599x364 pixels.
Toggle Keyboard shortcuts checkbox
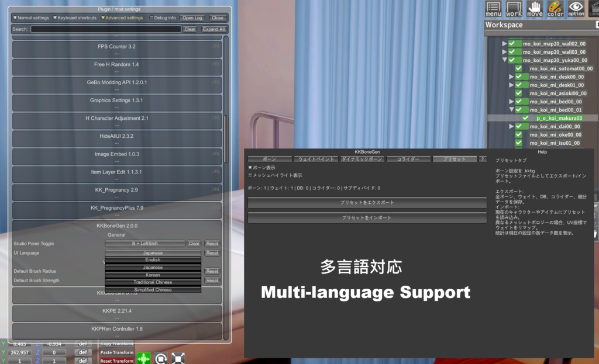(x=55, y=18)
